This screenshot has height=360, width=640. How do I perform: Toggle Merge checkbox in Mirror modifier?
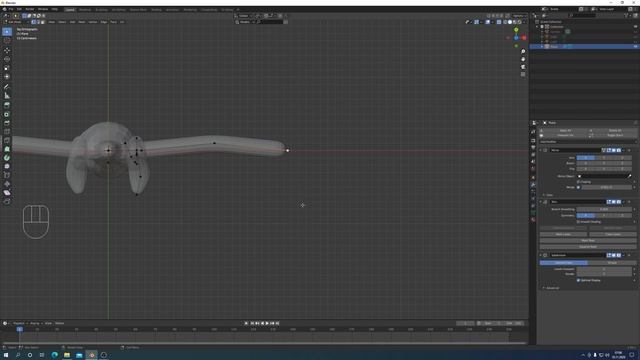tap(578, 187)
